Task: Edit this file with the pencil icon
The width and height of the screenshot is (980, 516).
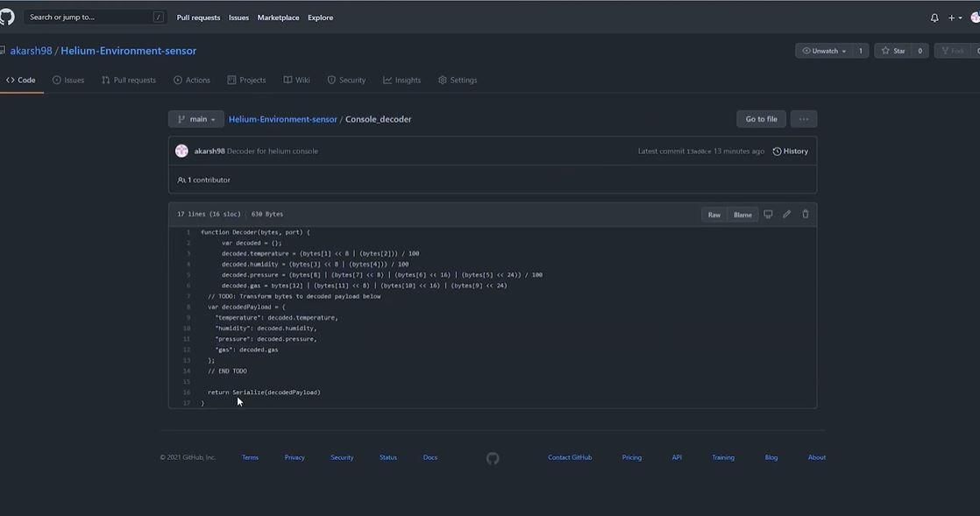Action: (x=787, y=215)
